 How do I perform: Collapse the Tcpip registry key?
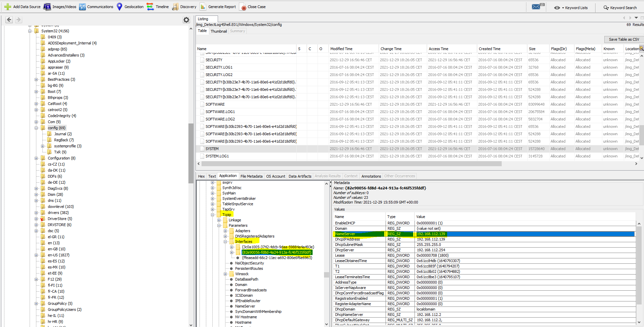click(x=213, y=215)
